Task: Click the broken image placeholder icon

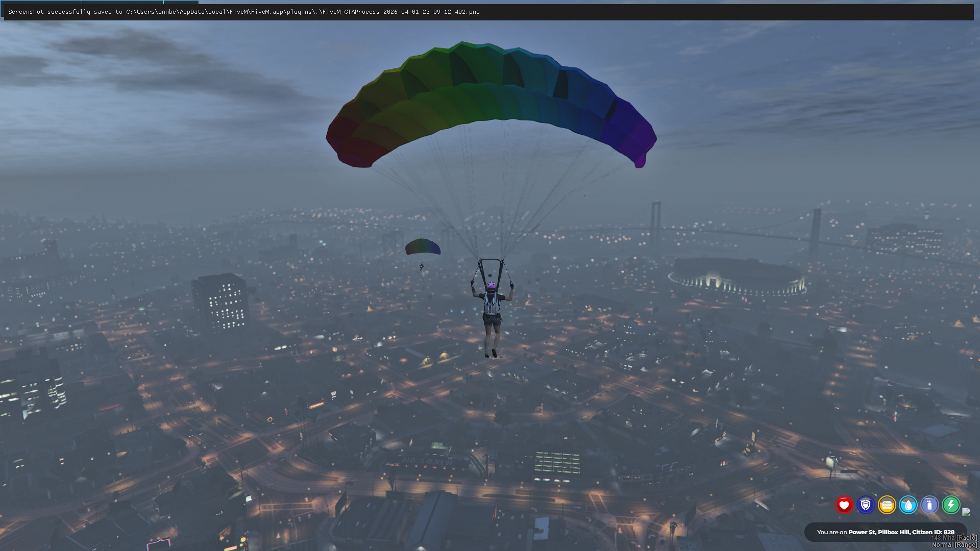Action: pos(966,512)
